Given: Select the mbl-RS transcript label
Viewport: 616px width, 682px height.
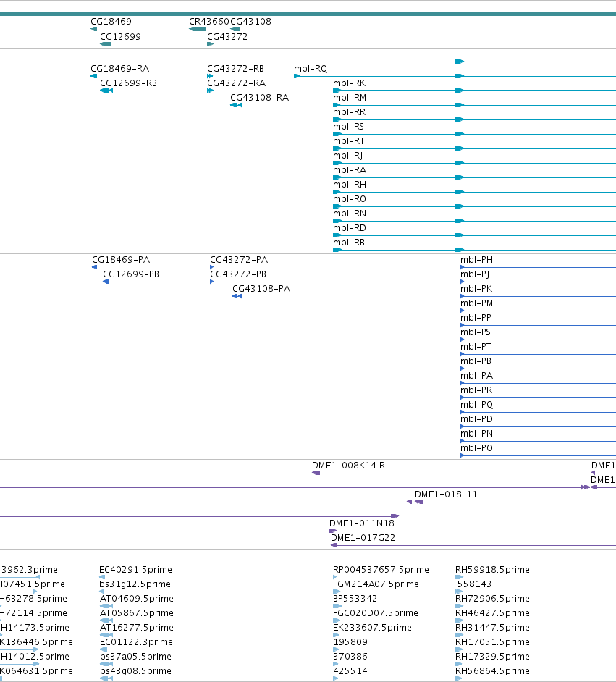Looking at the screenshot, I should click(348, 126).
